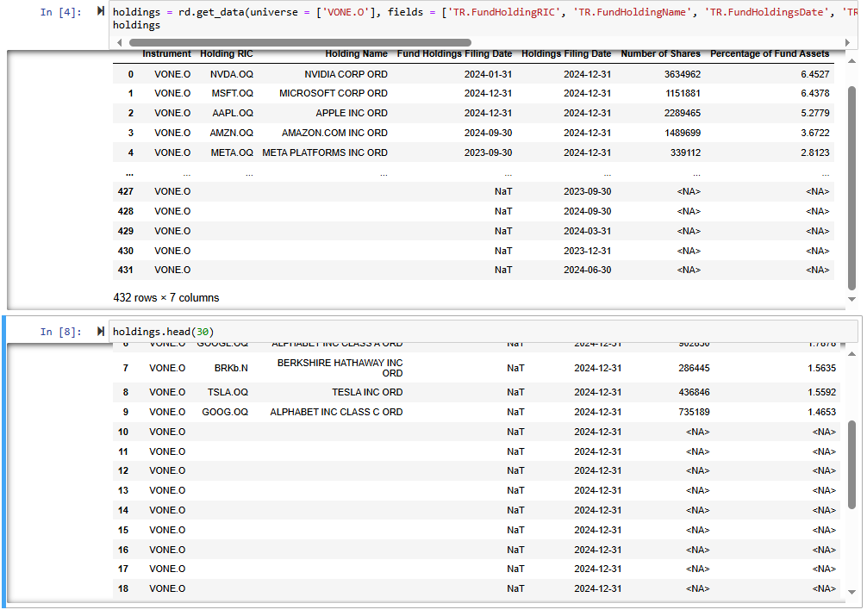Image resolution: width=867 pixels, height=616 pixels.
Task: Select the 436846 shares value
Action: click(x=694, y=392)
